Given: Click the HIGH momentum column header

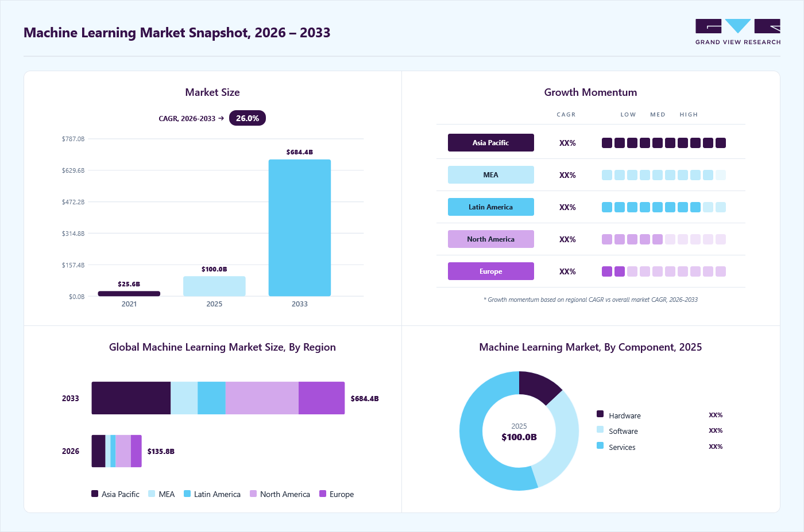Looking at the screenshot, I should pos(689,115).
